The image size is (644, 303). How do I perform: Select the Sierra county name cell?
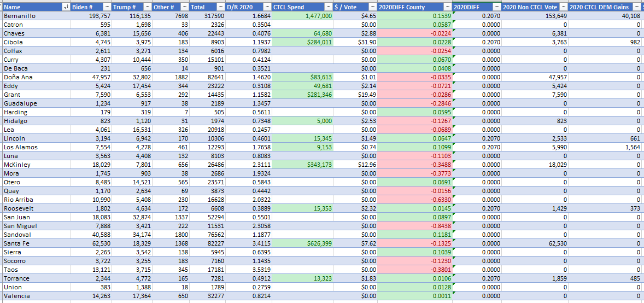(x=36, y=252)
